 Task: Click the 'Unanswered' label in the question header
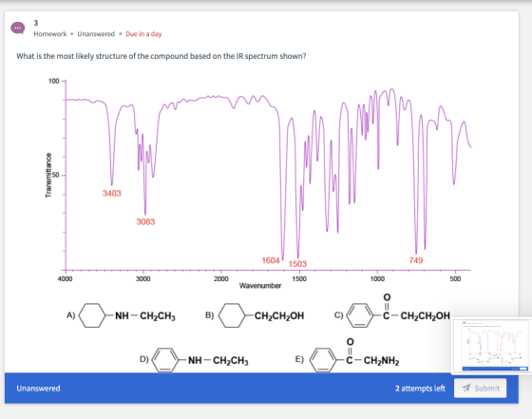(x=96, y=34)
